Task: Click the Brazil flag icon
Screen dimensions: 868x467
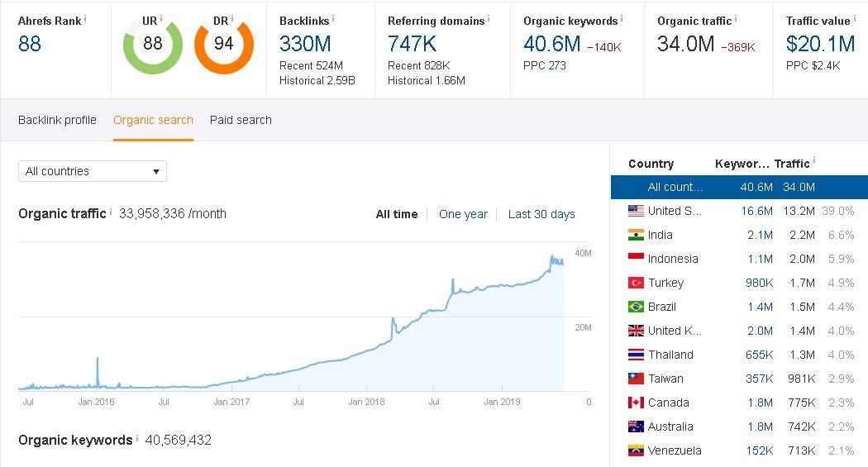Action: 636,307
